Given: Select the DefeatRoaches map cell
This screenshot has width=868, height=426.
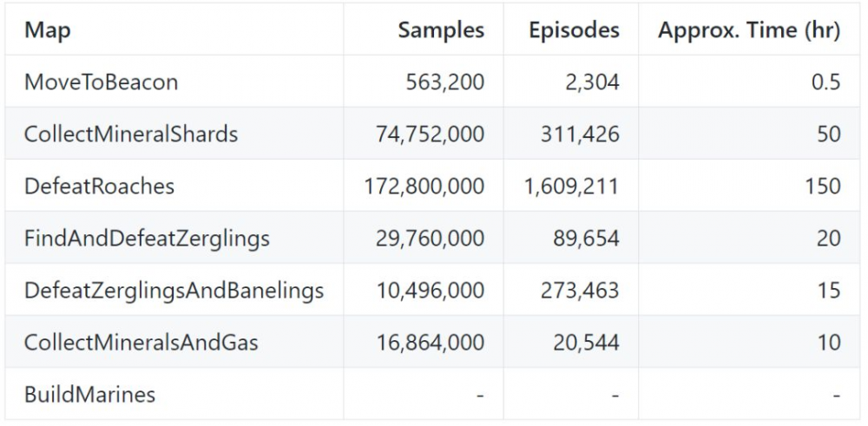Looking at the screenshot, I should pos(99,187).
